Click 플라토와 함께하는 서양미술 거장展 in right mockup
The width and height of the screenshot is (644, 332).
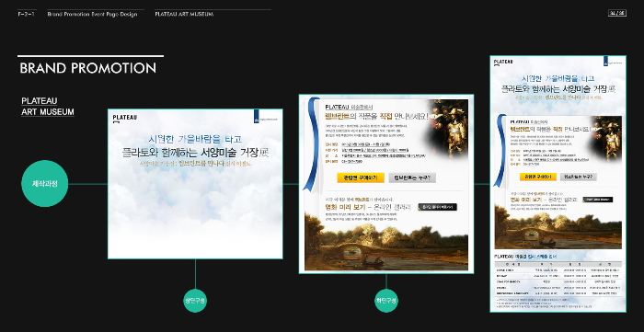pos(558,88)
